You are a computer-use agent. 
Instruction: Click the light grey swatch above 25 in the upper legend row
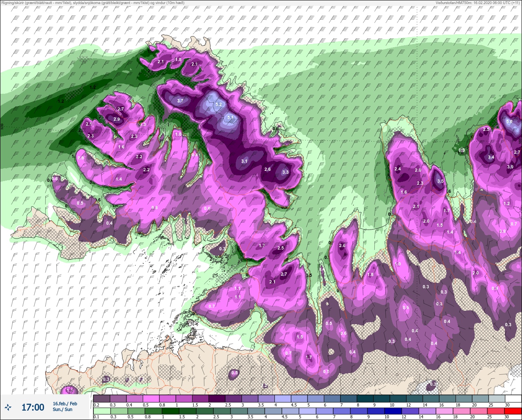tap(497, 398)
